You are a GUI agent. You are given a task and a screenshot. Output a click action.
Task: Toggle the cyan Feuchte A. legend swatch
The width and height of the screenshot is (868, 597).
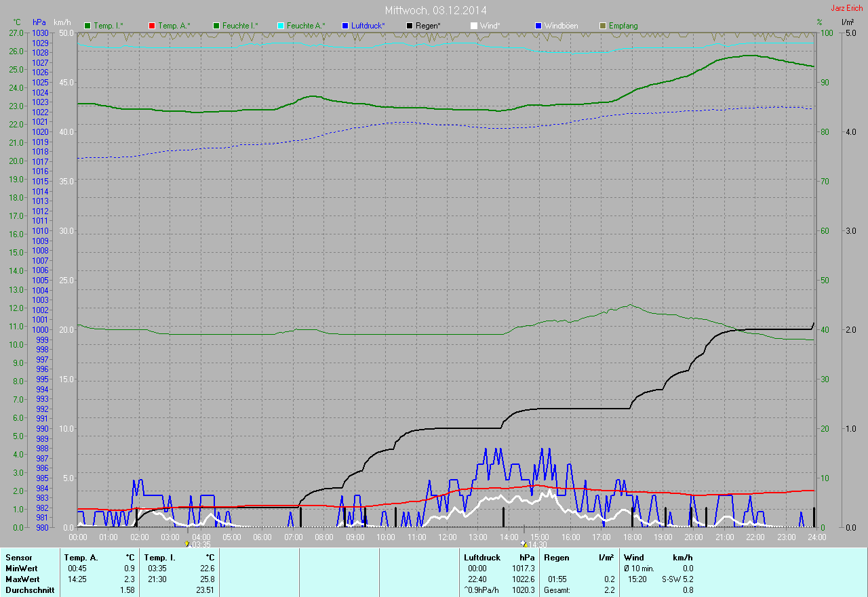[x=281, y=26]
